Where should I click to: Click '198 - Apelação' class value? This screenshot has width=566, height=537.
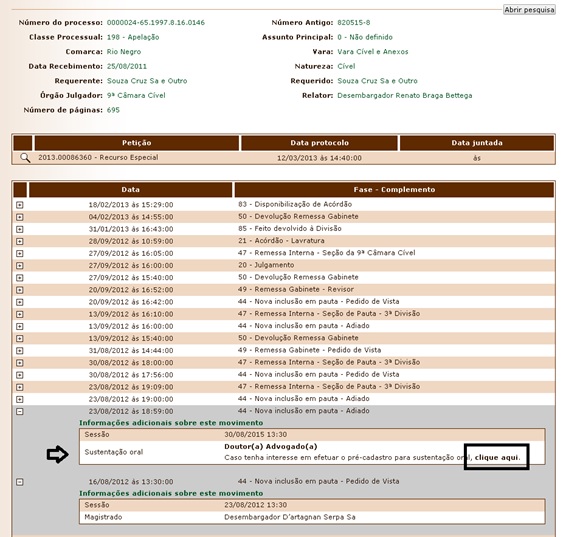133,37
